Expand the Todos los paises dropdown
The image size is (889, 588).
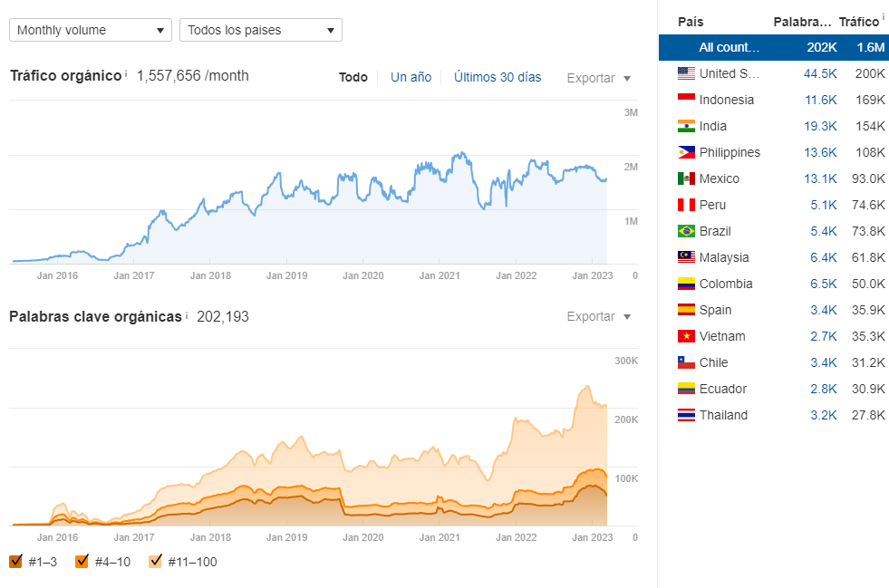point(260,30)
